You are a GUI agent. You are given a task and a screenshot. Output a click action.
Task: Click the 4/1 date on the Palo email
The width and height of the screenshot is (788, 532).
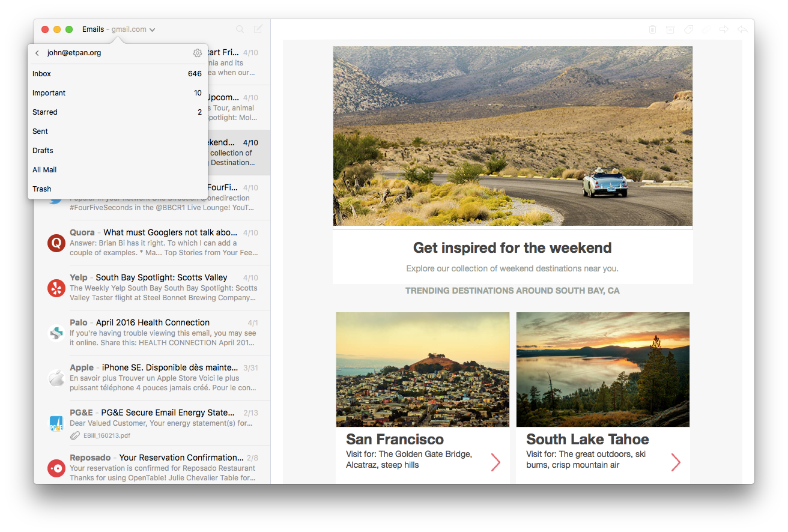[x=253, y=323]
